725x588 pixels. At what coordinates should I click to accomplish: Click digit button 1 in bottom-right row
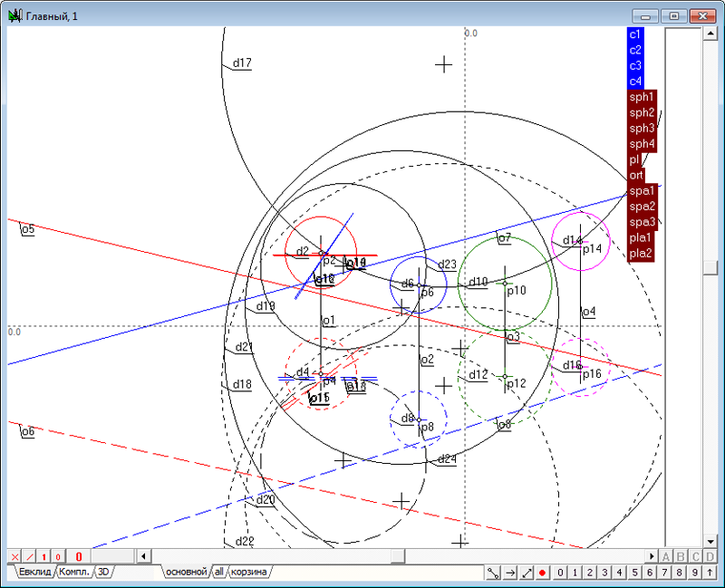click(x=575, y=573)
